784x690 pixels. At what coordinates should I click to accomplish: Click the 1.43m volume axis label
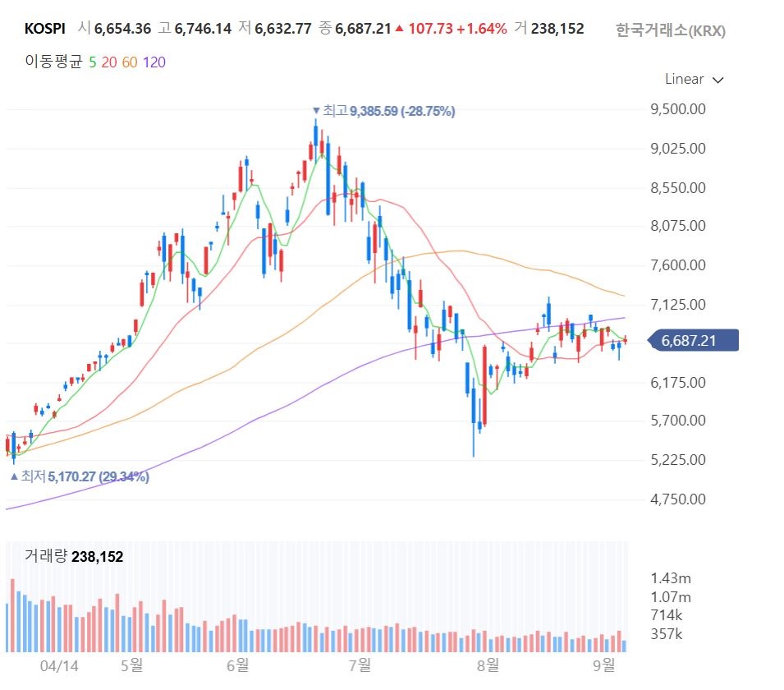(671, 578)
